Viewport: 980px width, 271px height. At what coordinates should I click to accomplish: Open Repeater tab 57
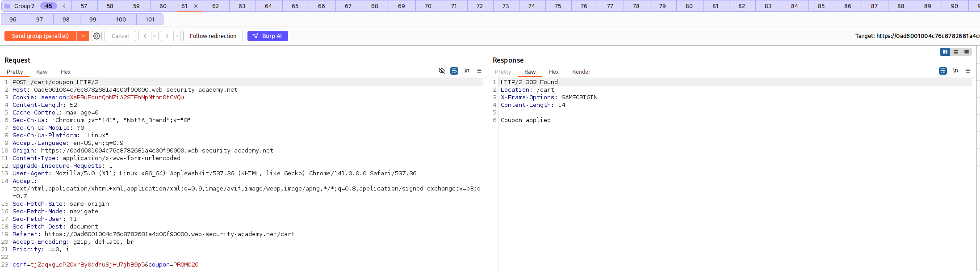(84, 6)
